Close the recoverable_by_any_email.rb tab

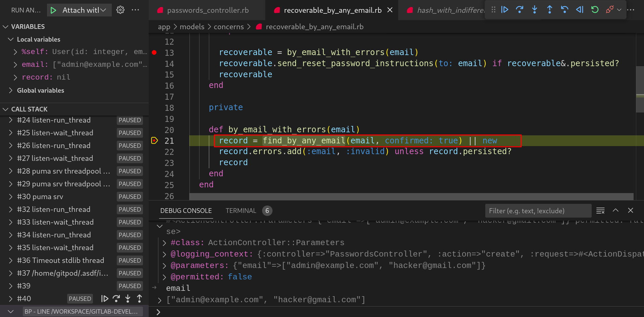(x=390, y=10)
